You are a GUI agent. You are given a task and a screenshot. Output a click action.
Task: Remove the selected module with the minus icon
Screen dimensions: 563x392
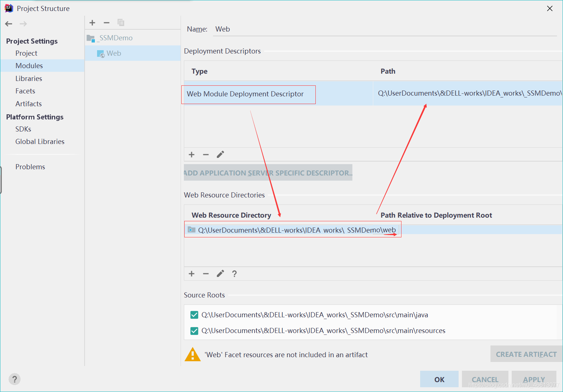[x=107, y=23]
